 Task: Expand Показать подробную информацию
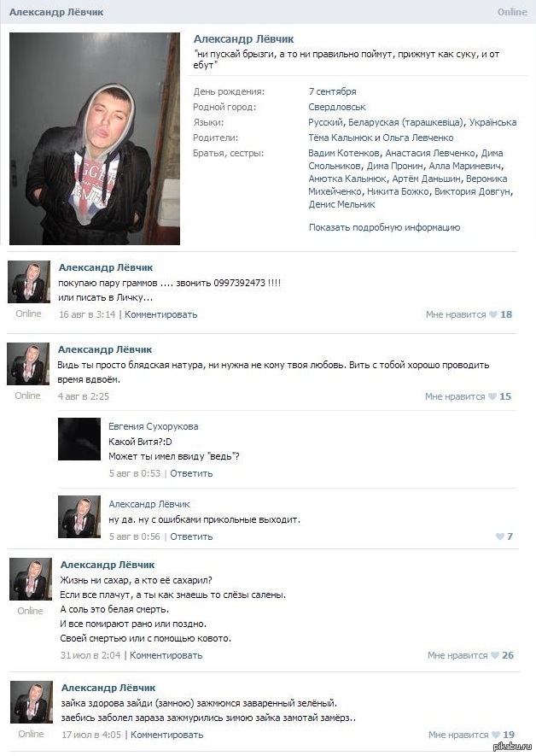pyautogui.click(x=384, y=227)
